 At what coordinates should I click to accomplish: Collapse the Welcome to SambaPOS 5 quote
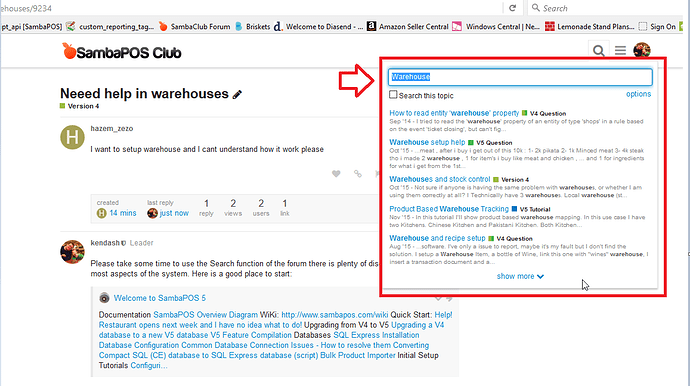[439, 298]
